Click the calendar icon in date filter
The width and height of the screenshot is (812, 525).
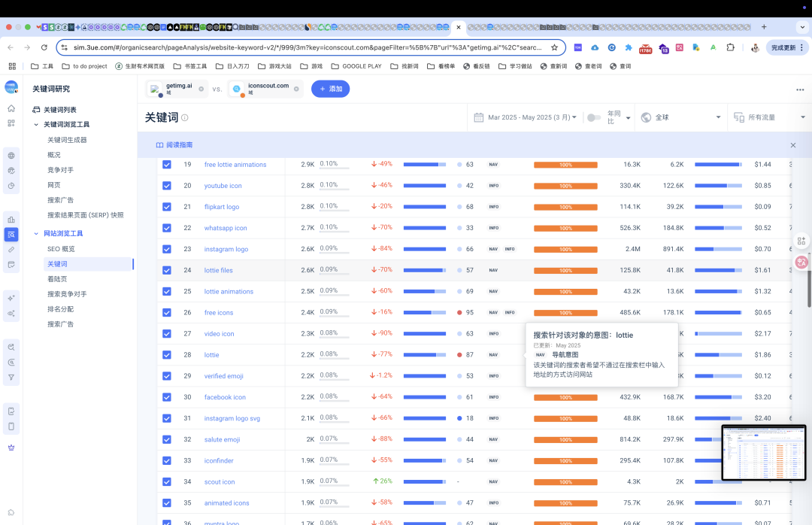478,117
